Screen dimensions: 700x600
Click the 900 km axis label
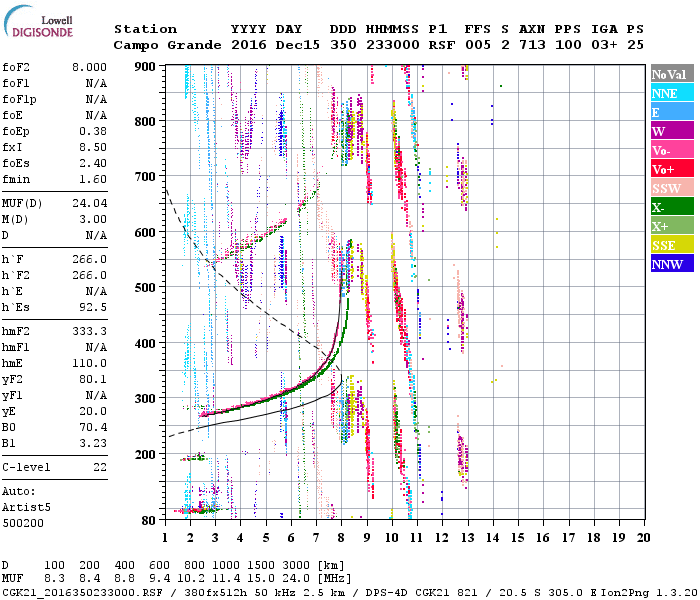pos(145,67)
